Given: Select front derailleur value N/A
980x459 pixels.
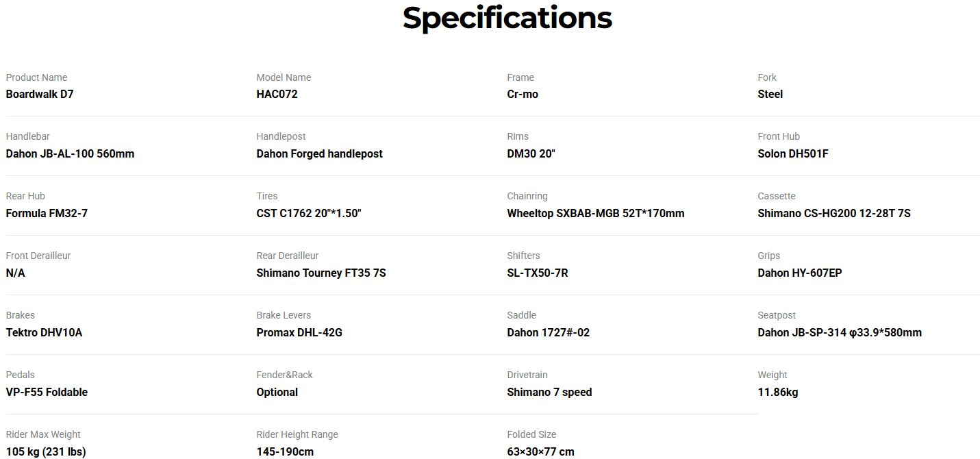Looking at the screenshot, I should coord(15,273).
